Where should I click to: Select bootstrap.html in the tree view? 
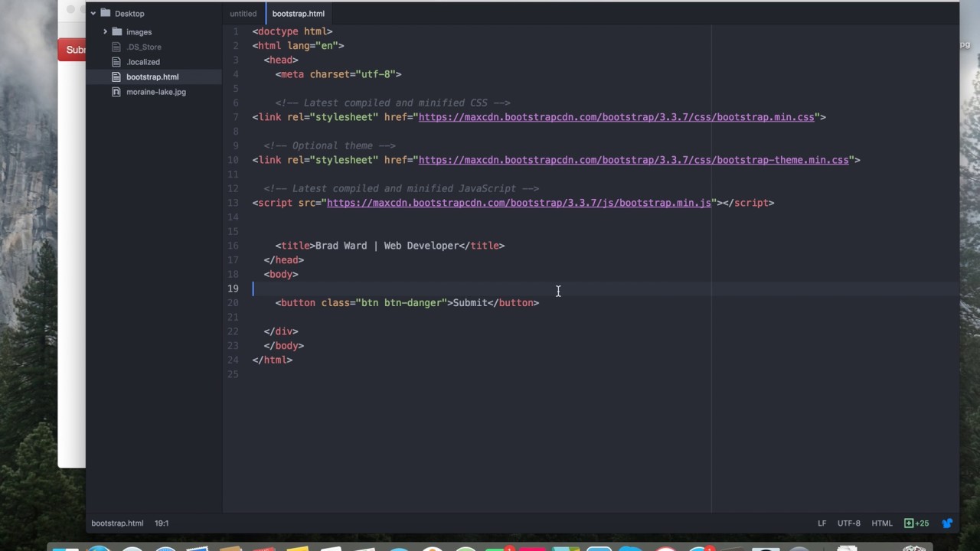pyautogui.click(x=153, y=77)
